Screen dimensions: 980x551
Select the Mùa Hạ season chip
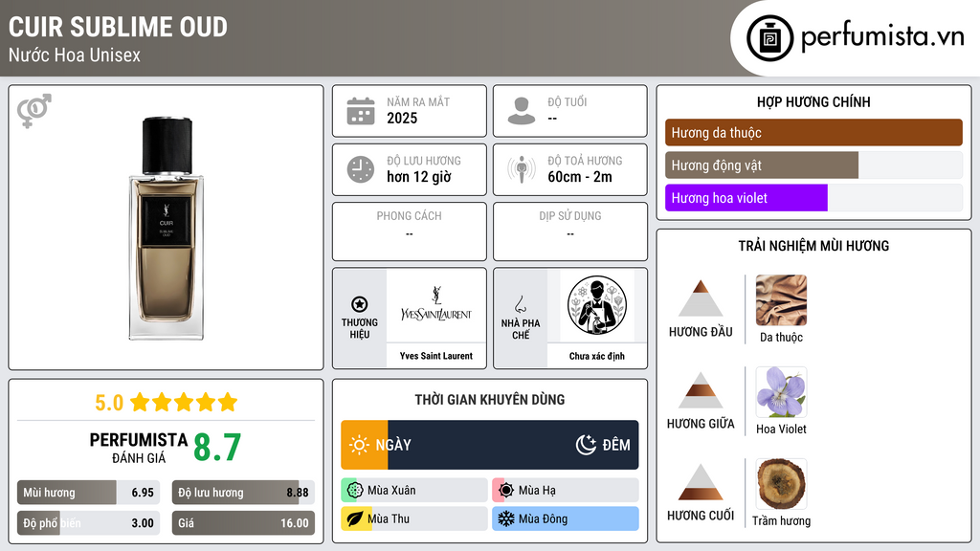[566, 491]
